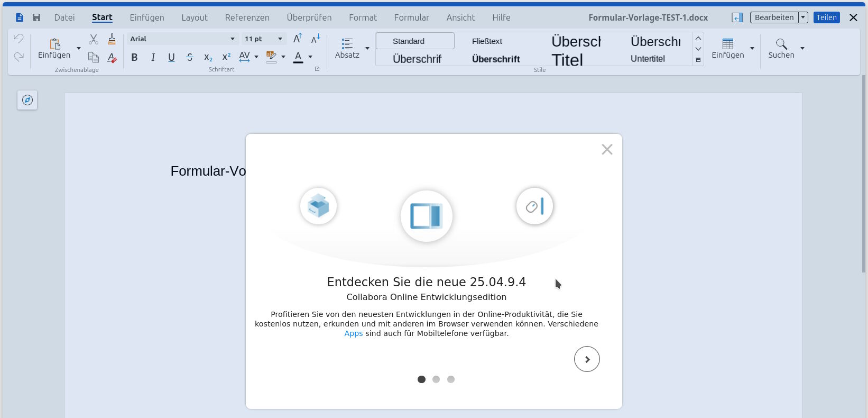The image size is (868, 418).
Task: Toggle Italic formatting
Action: coord(153,57)
